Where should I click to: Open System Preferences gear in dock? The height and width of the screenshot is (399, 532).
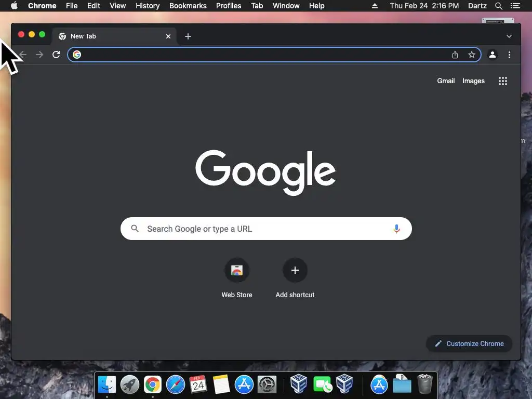tap(267, 385)
